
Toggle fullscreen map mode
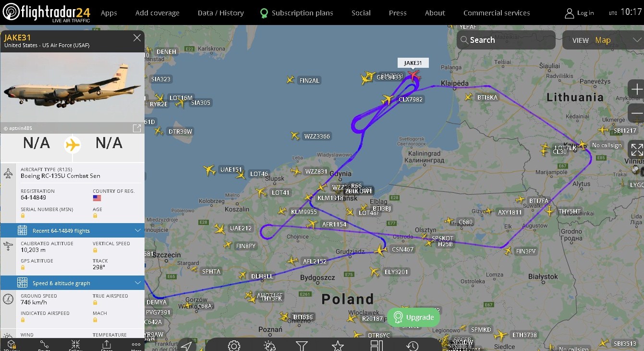pos(637,150)
